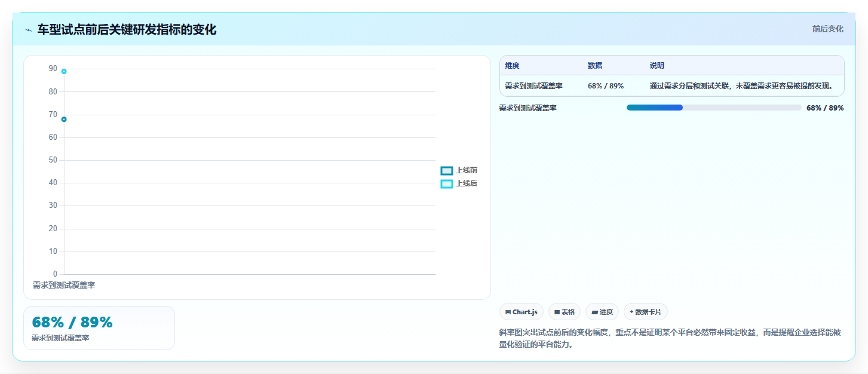Click the 上线前 data point at 68
Screen dimensions: 868x374
[x=64, y=119]
